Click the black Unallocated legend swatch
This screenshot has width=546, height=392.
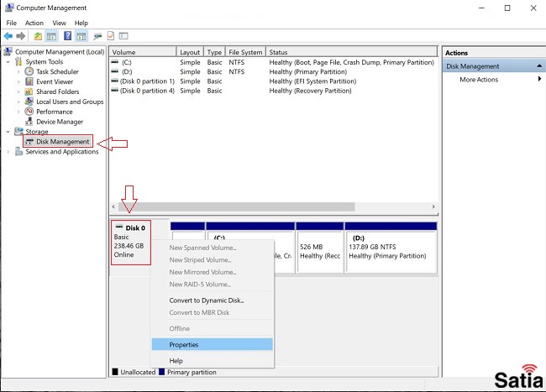[115, 372]
